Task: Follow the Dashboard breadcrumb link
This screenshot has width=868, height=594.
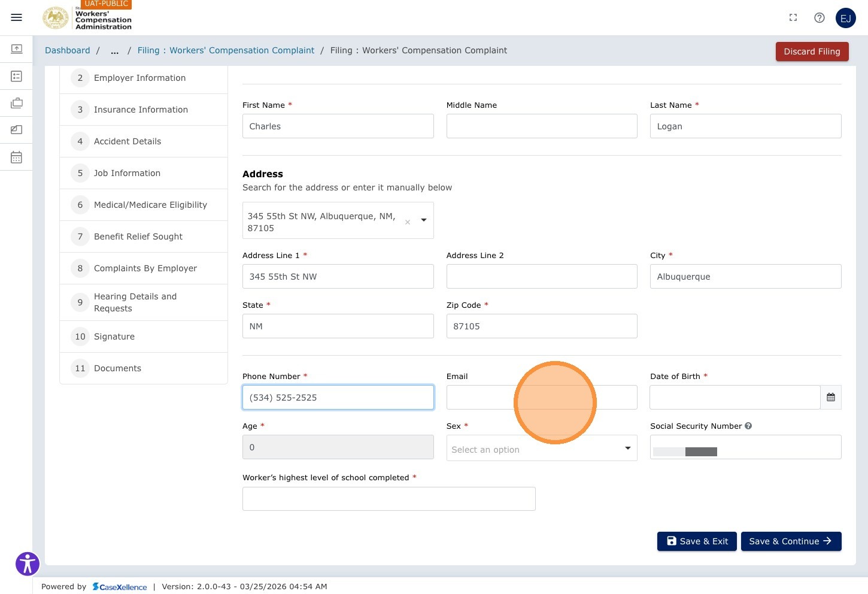Action: [68, 50]
